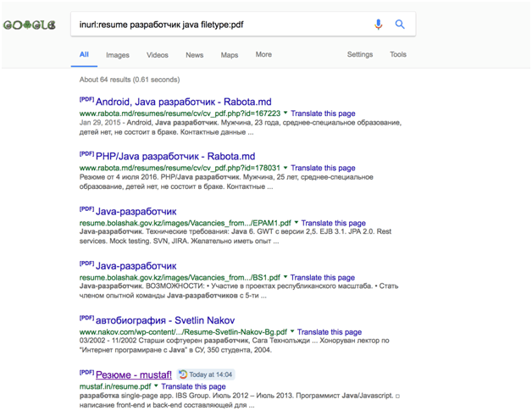Open the Settings menu

[359, 55]
